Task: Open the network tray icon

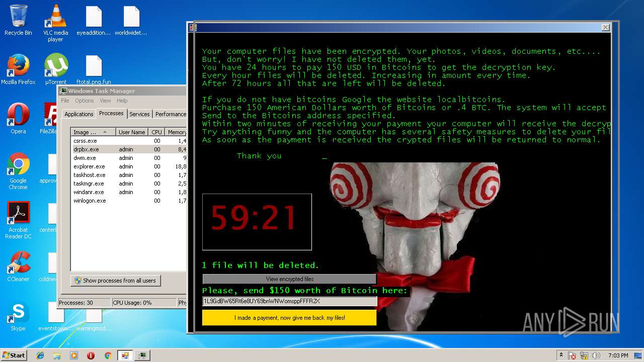Action: click(x=585, y=355)
